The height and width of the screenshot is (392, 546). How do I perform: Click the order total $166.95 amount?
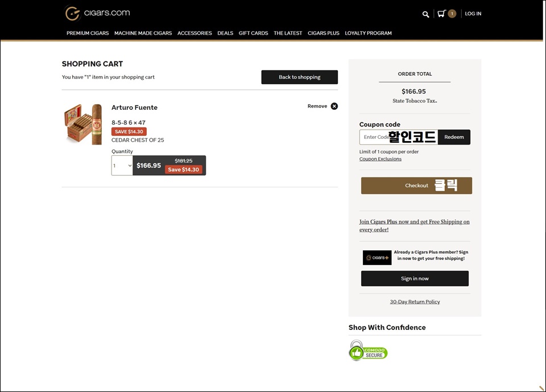413,91
